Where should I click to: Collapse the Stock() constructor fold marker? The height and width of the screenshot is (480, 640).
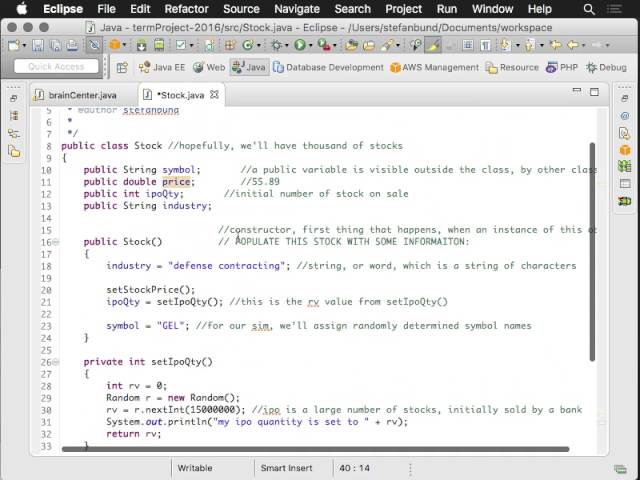tap(56, 242)
